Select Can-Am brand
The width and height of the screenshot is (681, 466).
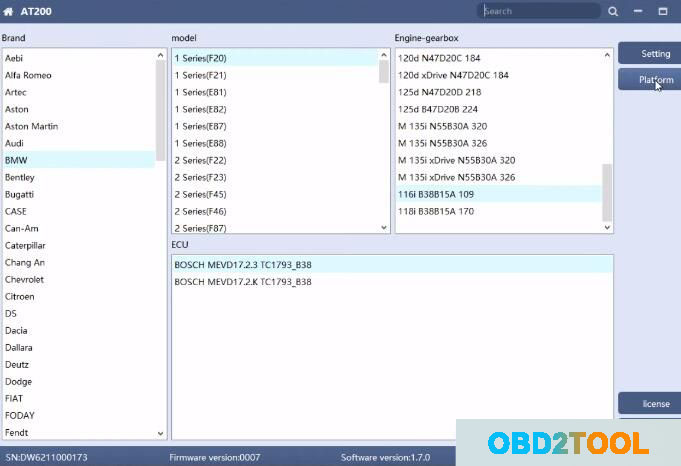pos(79,228)
